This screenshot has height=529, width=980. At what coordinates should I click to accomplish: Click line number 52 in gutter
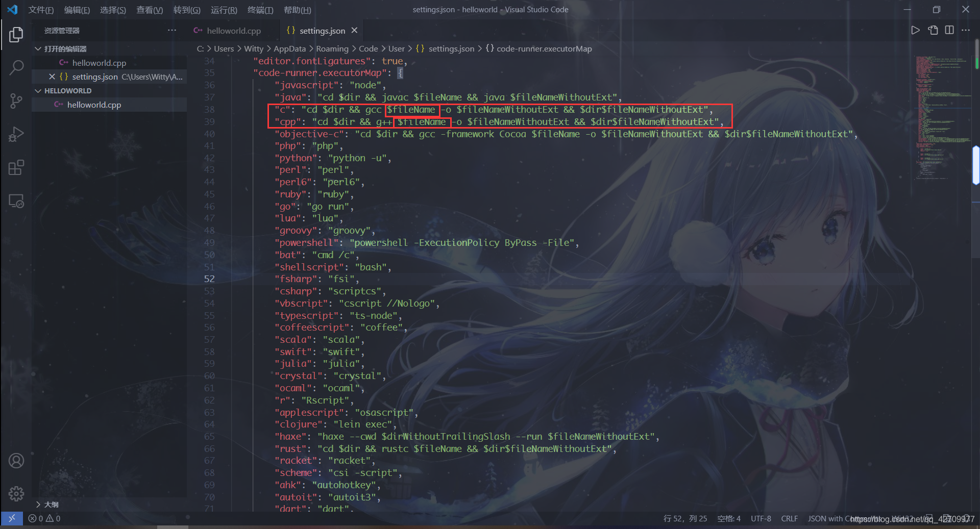pos(209,279)
